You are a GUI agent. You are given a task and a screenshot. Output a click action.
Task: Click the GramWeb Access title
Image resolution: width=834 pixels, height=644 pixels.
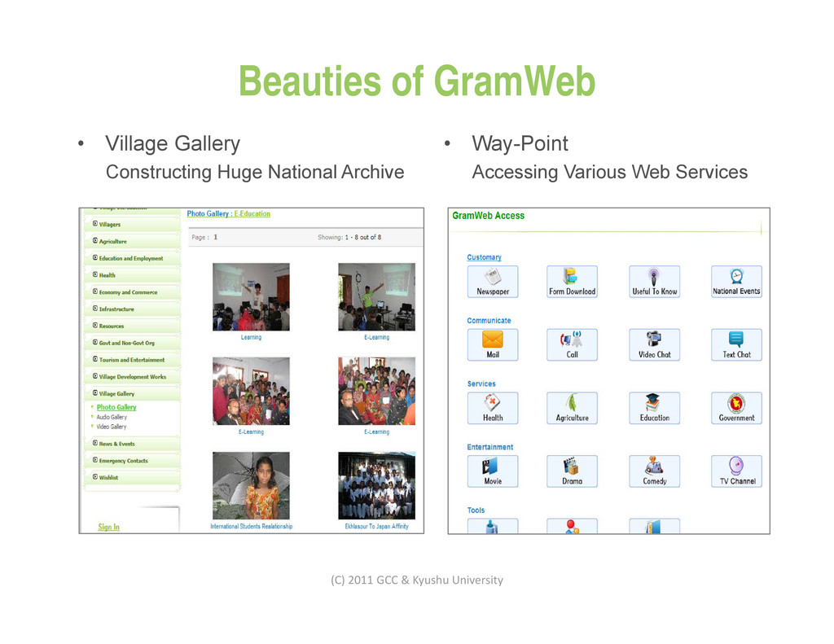(489, 216)
